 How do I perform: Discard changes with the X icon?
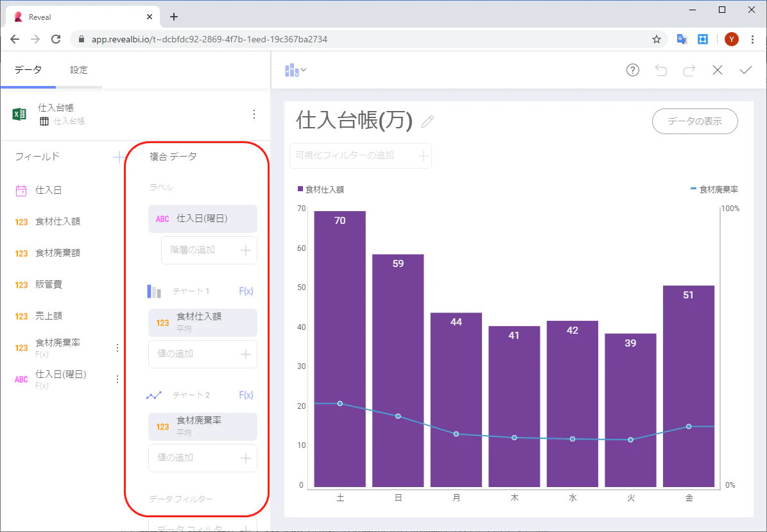[x=718, y=71]
